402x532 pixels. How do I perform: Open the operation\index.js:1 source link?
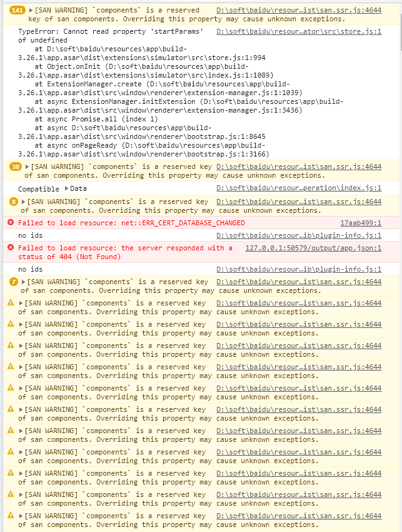(x=299, y=188)
